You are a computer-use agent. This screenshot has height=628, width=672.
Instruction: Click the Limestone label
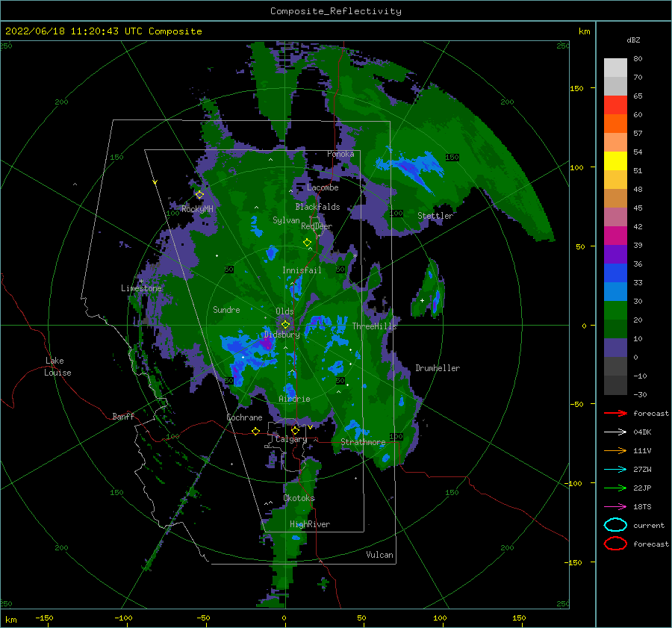(x=141, y=288)
